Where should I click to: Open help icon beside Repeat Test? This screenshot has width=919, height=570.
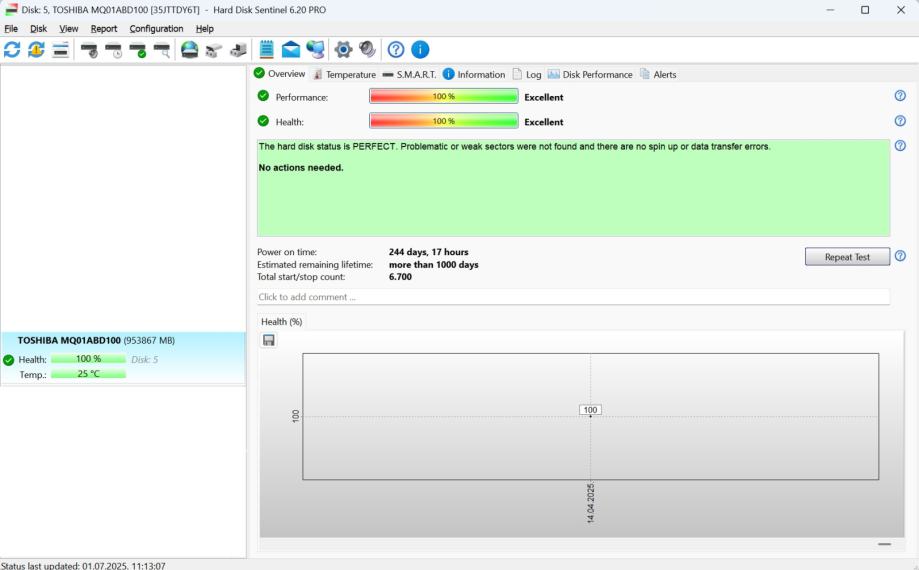pos(900,256)
